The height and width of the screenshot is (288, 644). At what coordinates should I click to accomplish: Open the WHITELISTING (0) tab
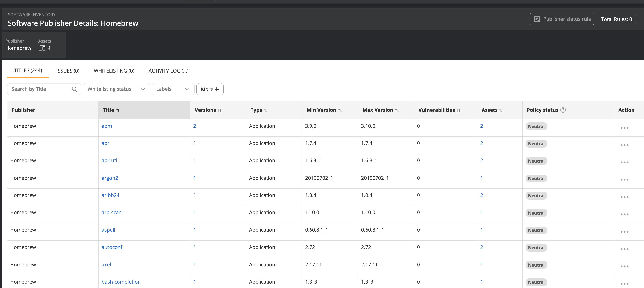pyautogui.click(x=114, y=71)
